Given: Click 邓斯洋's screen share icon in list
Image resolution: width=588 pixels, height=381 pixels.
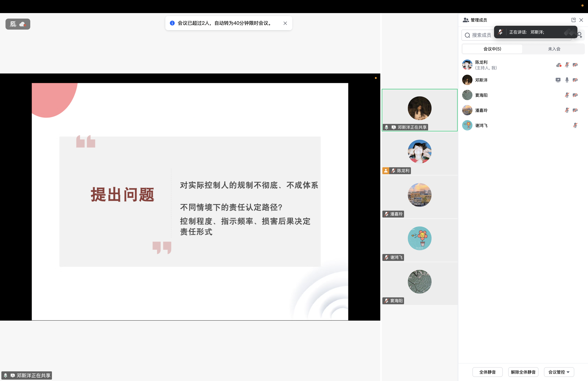Looking at the screenshot, I should click(558, 80).
